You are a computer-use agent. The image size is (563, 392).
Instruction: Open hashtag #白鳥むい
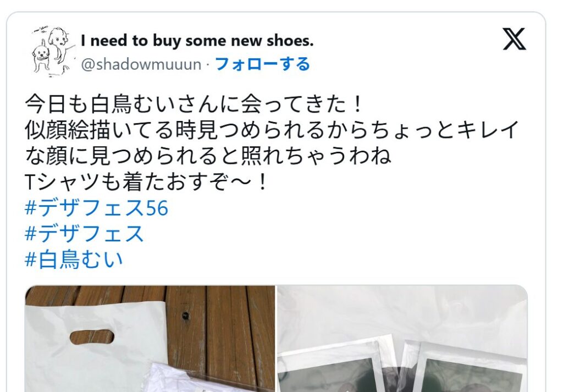pyautogui.click(x=74, y=260)
